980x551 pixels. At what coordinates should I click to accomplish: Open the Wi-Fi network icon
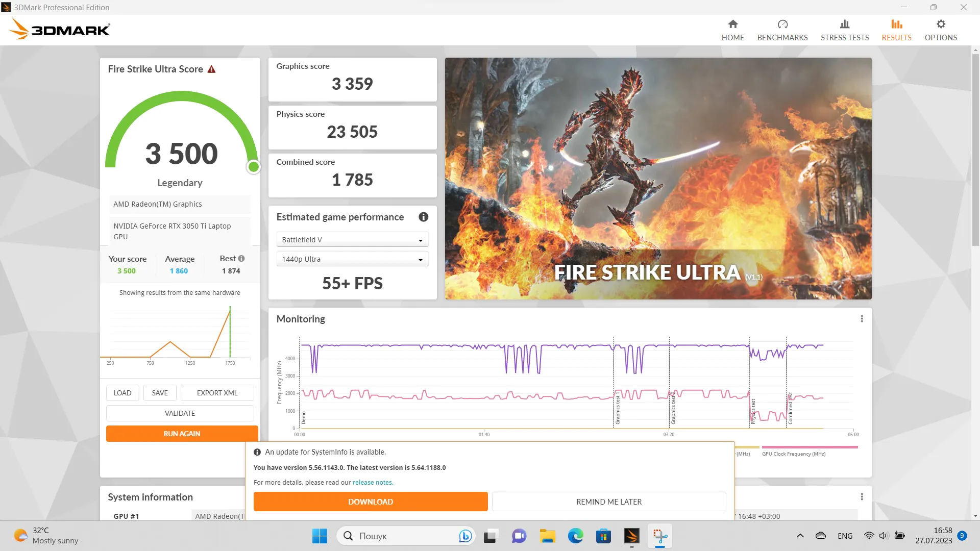(869, 536)
